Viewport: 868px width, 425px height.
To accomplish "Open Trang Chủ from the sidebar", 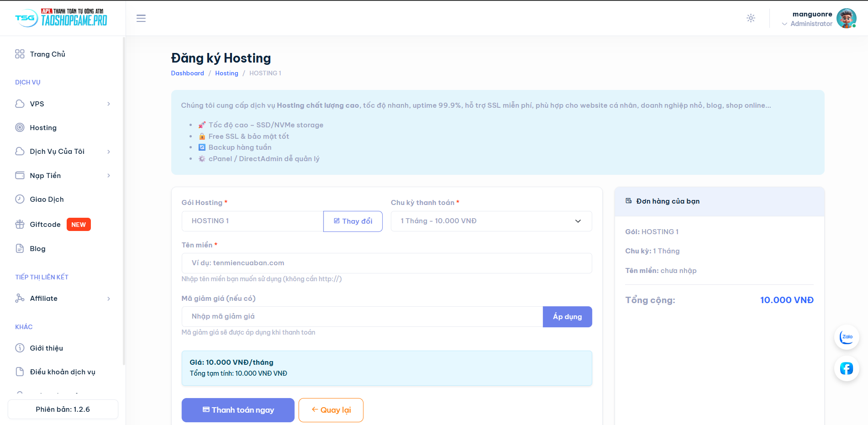I will 47,54.
